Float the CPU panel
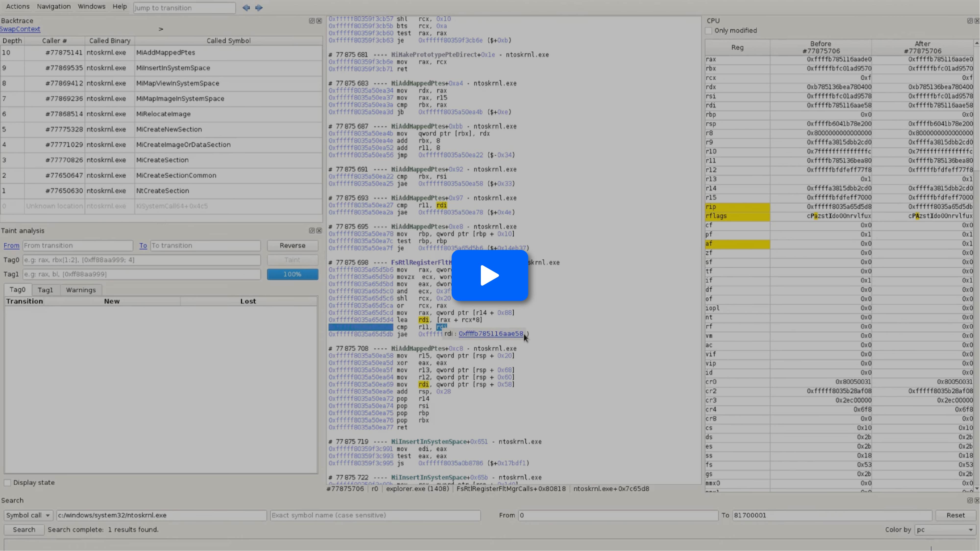980x551 pixels. point(970,21)
